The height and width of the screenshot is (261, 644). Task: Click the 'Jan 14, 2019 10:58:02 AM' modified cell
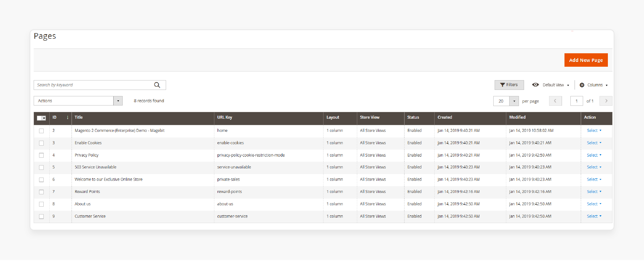coord(531,130)
